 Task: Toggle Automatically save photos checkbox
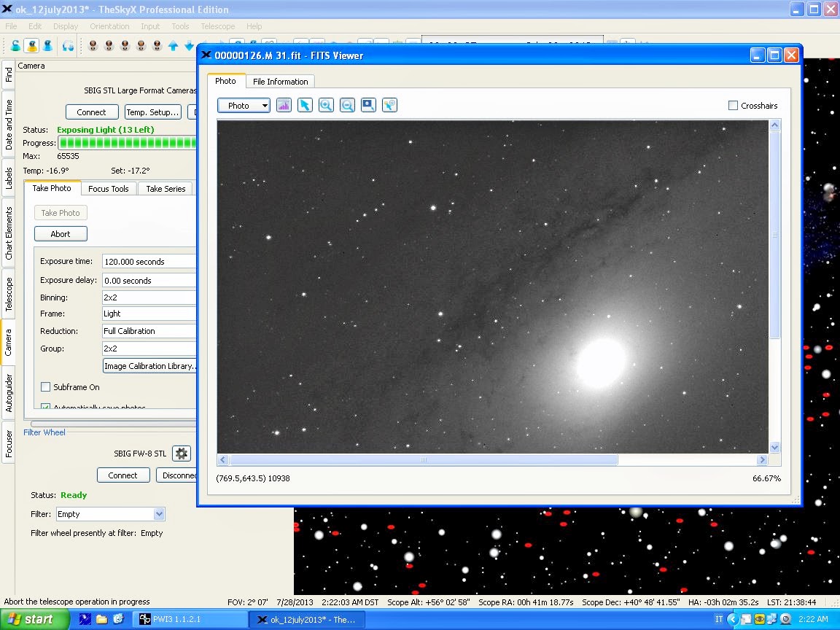[x=46, y=408]
